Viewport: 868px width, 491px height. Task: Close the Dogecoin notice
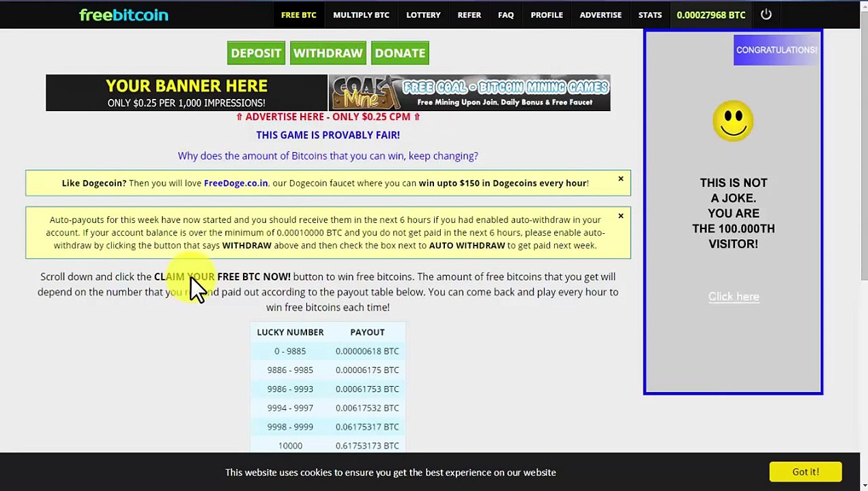pyautogui.click(x=620, y=179)
